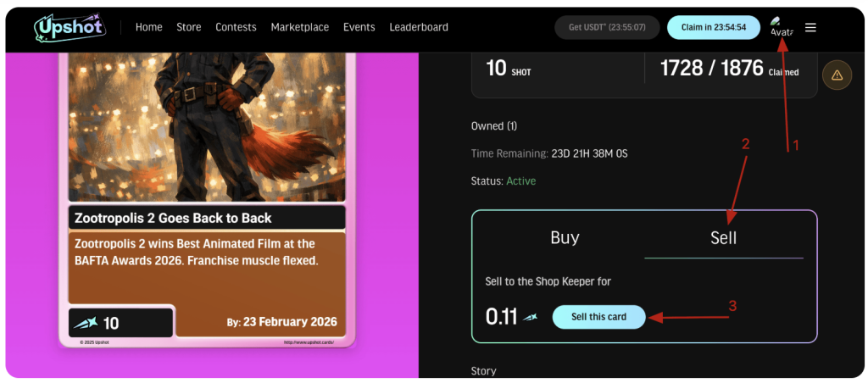Open the Marketplace section
The image size is (868, 383).
(x=299, y=27)
